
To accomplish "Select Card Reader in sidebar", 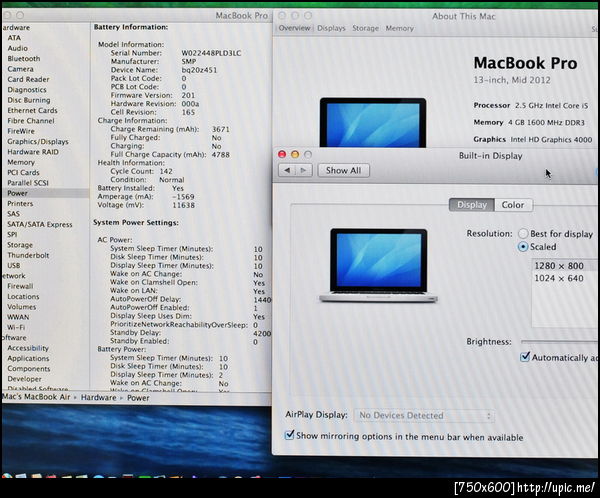I will [x=28, y=79].
